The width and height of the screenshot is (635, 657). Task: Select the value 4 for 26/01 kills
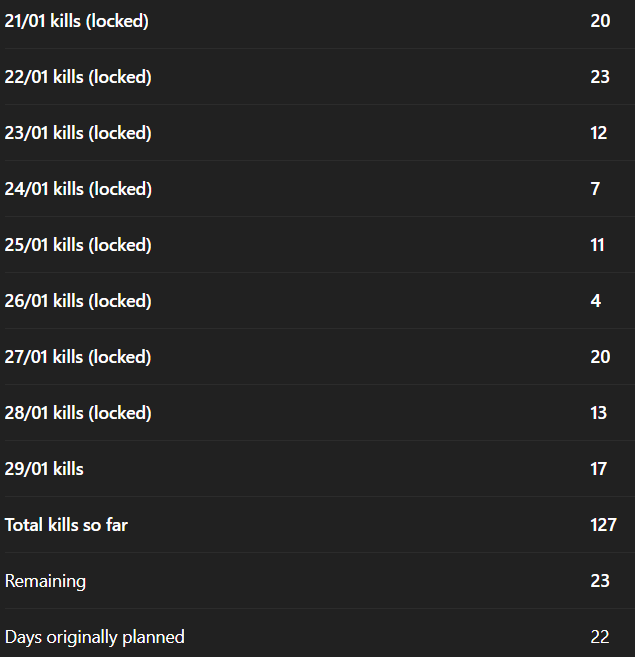coord(596,301)
